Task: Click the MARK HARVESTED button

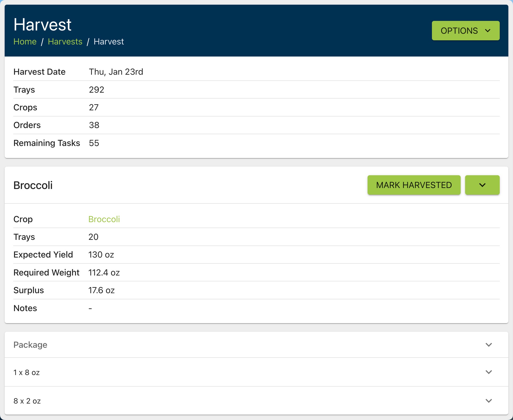Action: (x=414, y=185)
